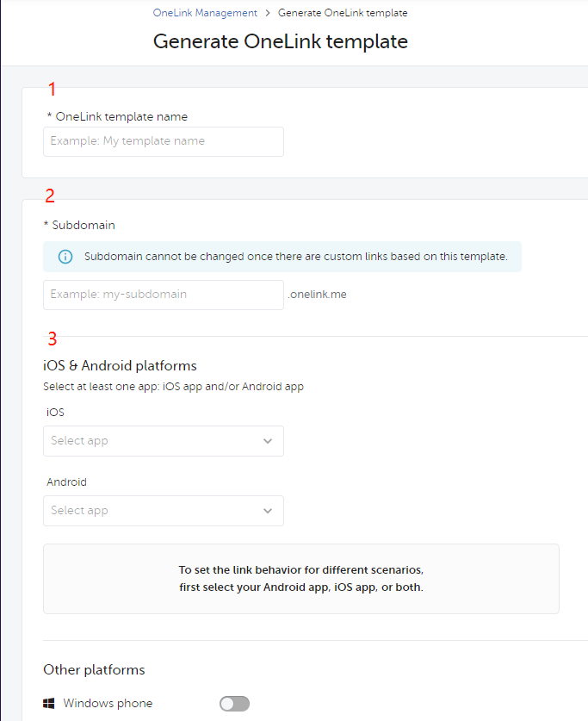Click into the Subdomain text field
588x721 pixels.
pos(164,295)
